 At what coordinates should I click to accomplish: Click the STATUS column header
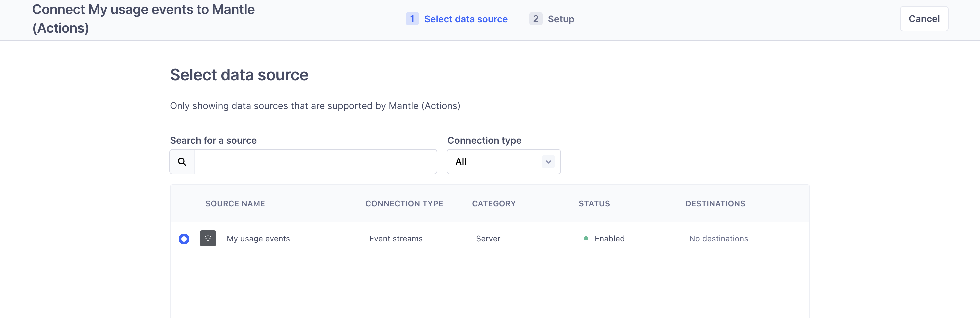[x=594, y=204]
